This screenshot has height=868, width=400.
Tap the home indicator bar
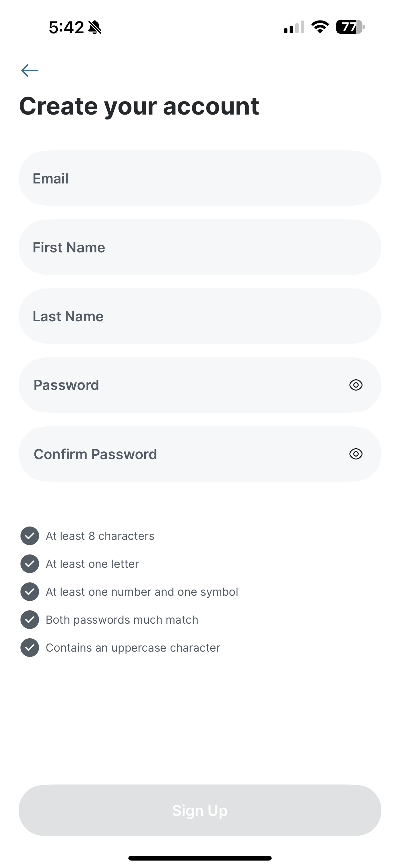(200, 858)
